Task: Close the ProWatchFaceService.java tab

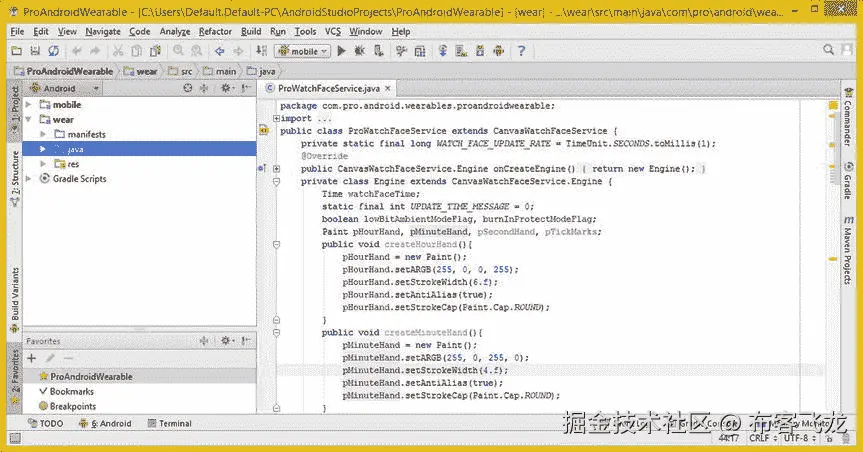Action: tap(387, 88)
